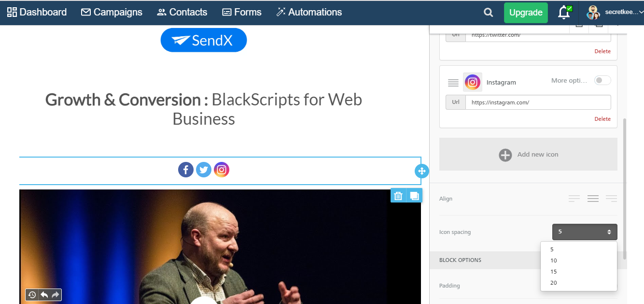Click the SendX logo in the email

point(204,40)
